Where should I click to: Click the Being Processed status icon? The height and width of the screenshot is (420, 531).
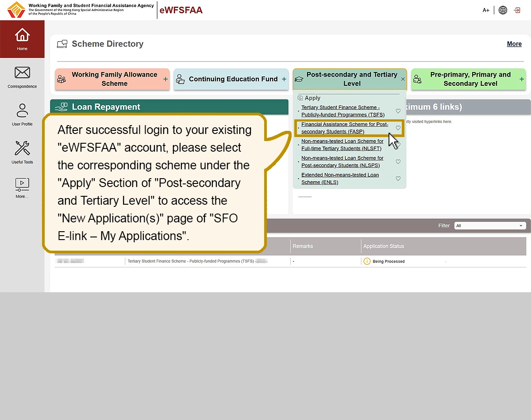point(367,261)
